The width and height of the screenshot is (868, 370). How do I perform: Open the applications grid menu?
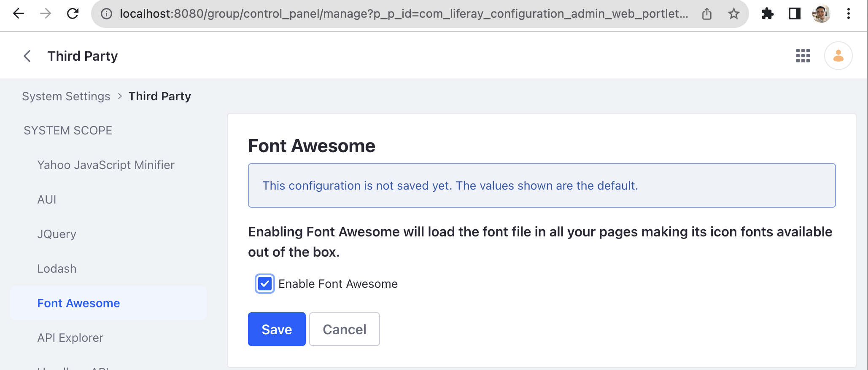803,56
